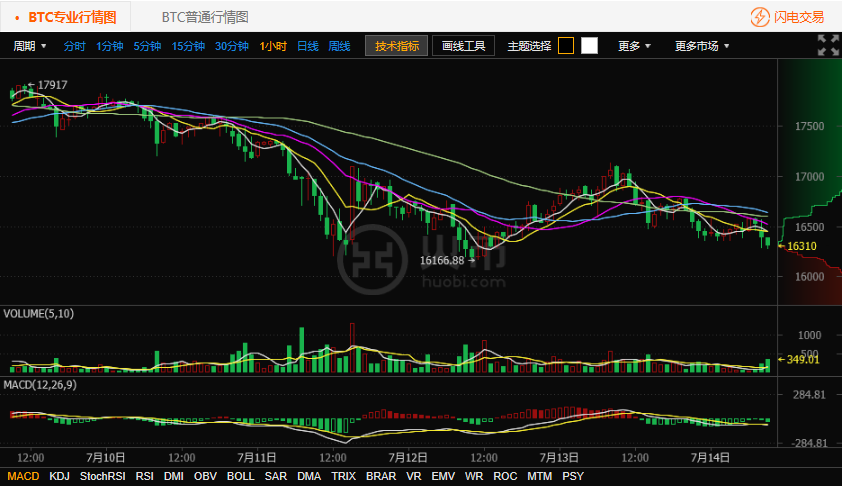Expand the 更多 dropdown menu
Image resolution: width=842 pixels, height=487 pixels.
tap(634, 46)
